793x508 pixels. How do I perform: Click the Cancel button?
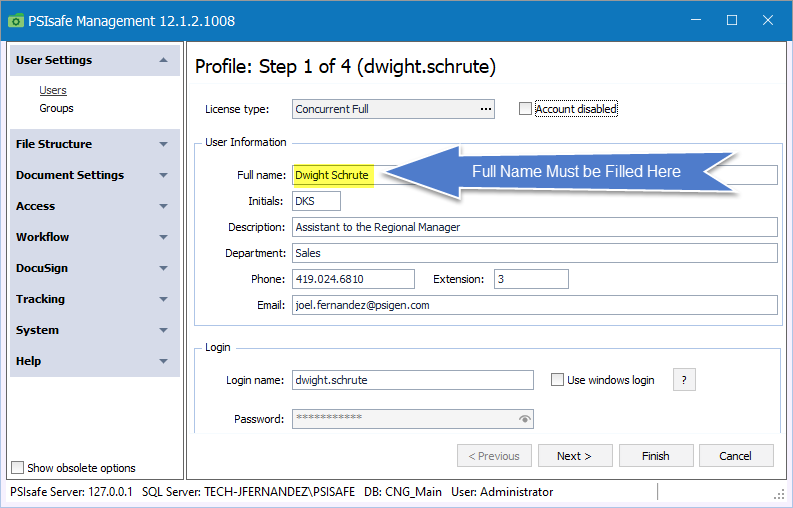coord(736,456)
